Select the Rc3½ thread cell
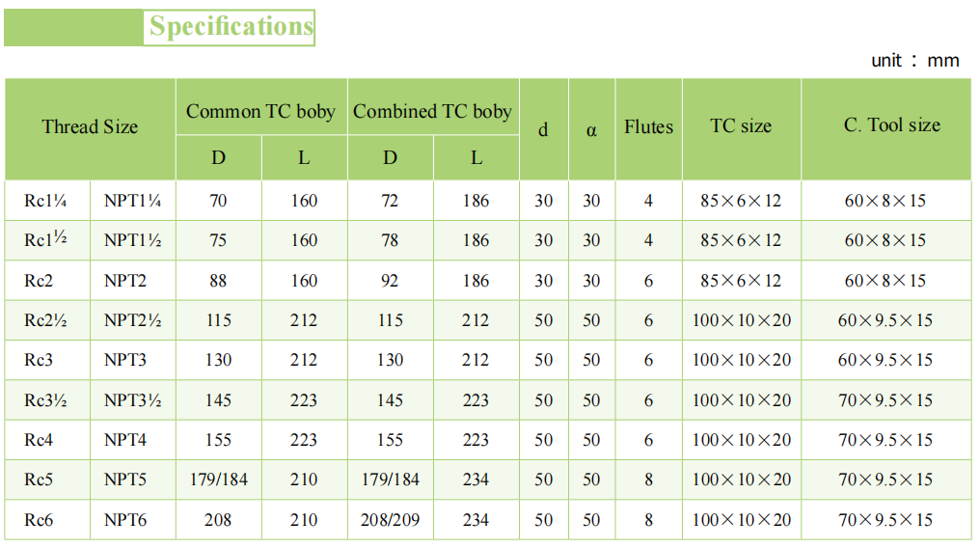980x548 pixels. point(45,400)
